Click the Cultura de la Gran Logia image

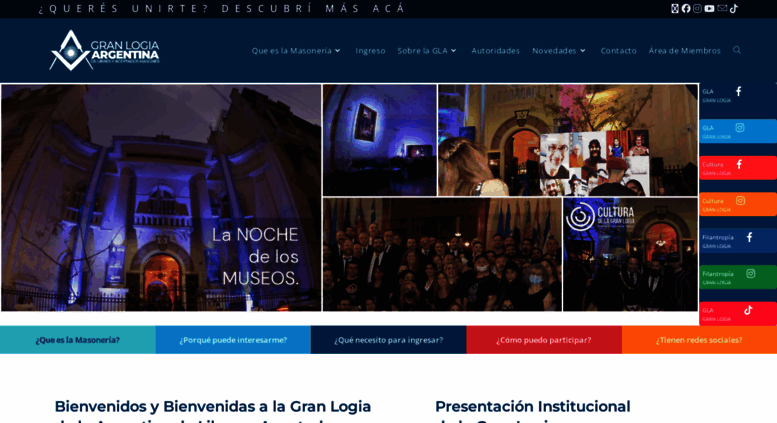click(630, 255)
